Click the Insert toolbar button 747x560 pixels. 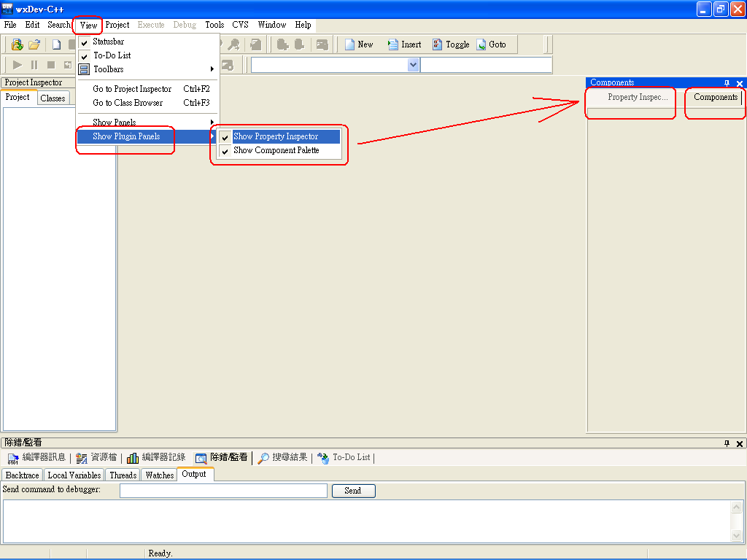(404, 44)
